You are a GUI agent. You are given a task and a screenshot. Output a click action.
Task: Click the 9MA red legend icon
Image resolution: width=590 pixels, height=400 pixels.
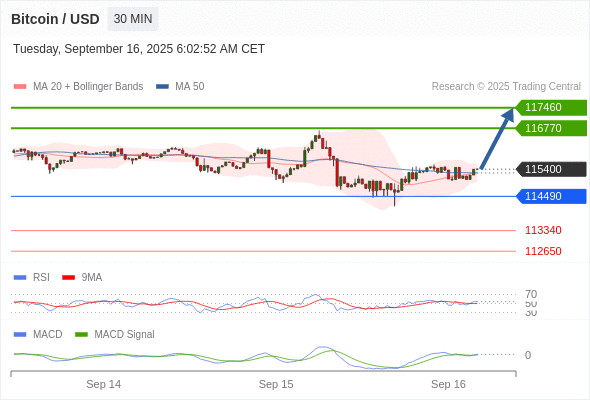pyautogui.click(x=68, y=278)
